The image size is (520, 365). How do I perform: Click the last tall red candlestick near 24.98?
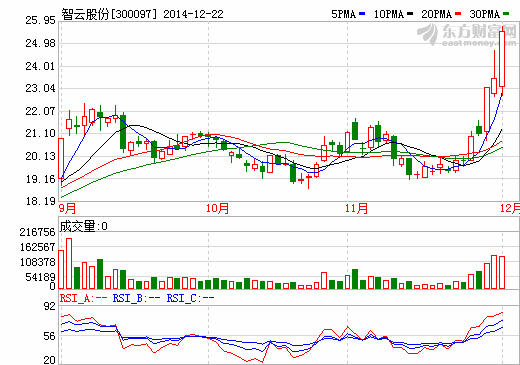coord(502,59)
